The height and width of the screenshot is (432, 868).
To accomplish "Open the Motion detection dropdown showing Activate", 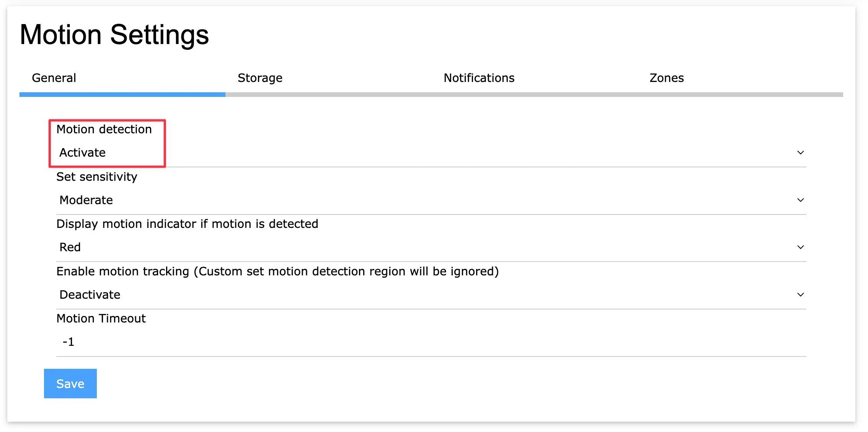I will 421,153.
